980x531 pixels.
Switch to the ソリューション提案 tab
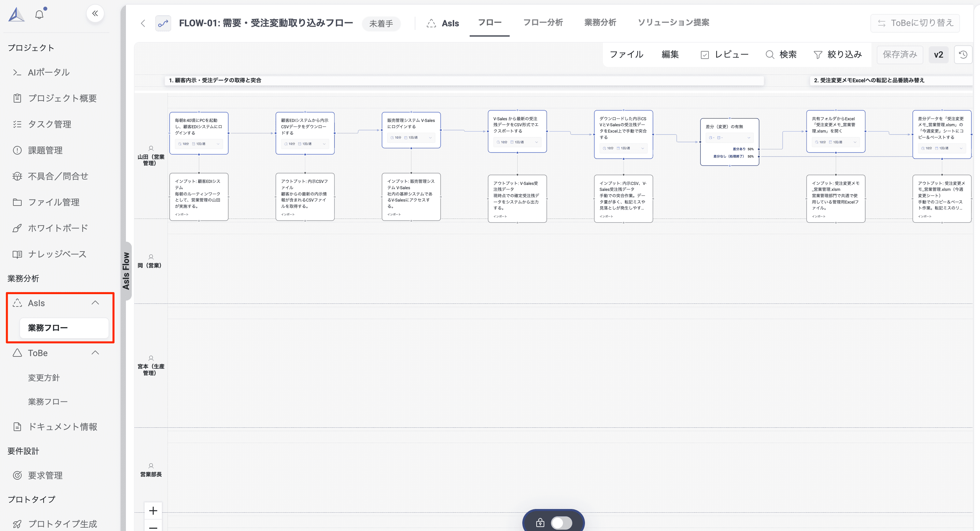pyautogui.click(x=673, y=22)
